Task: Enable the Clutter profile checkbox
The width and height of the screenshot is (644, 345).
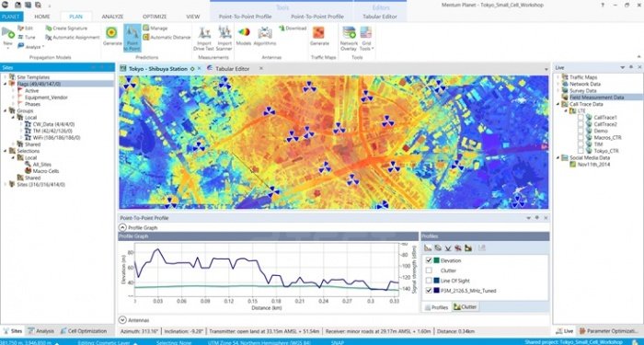Action: pyautogui.click(x=429, y=270)
